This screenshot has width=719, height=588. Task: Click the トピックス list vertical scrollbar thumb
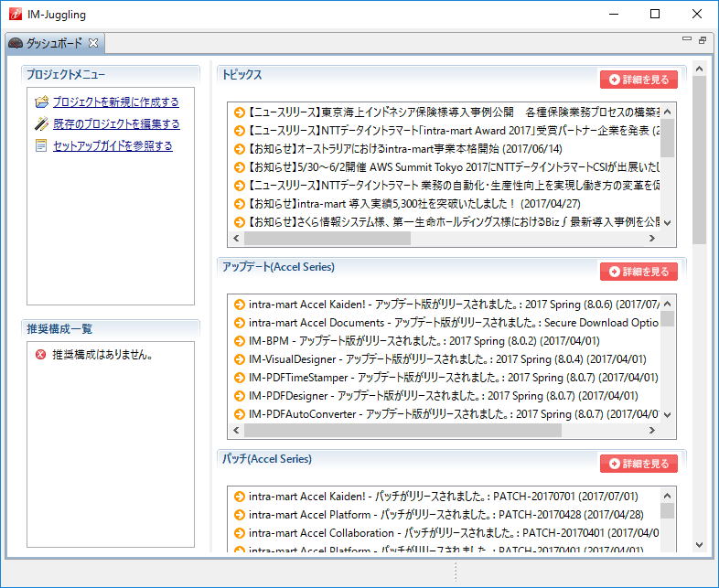coord(667,138)
